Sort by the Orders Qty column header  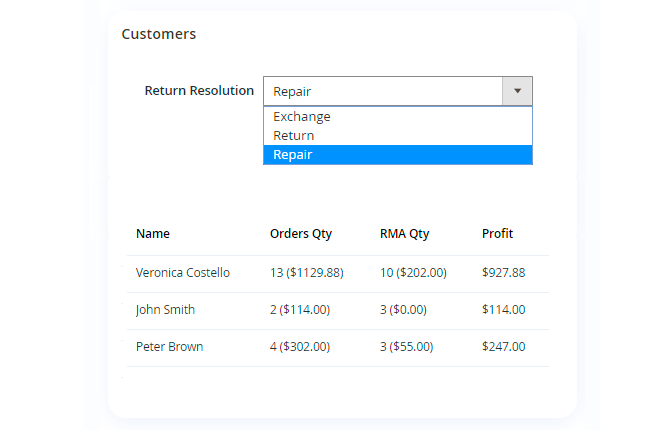click(301, 234)
